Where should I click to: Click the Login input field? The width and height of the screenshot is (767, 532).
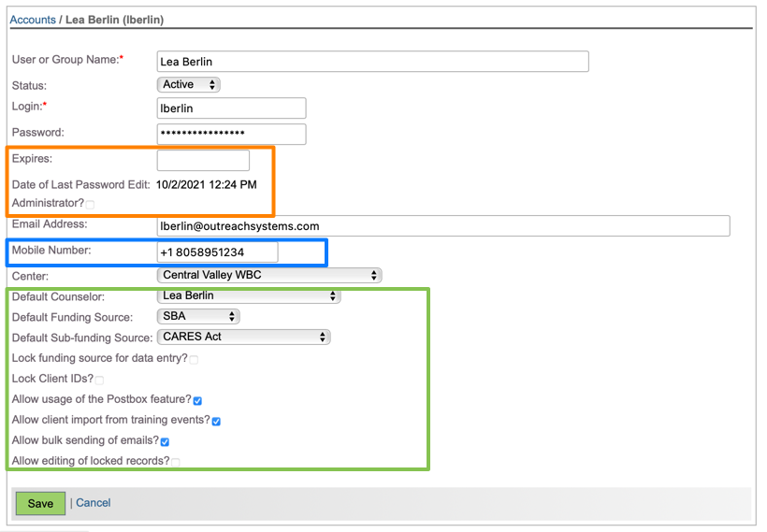(231, 108)
